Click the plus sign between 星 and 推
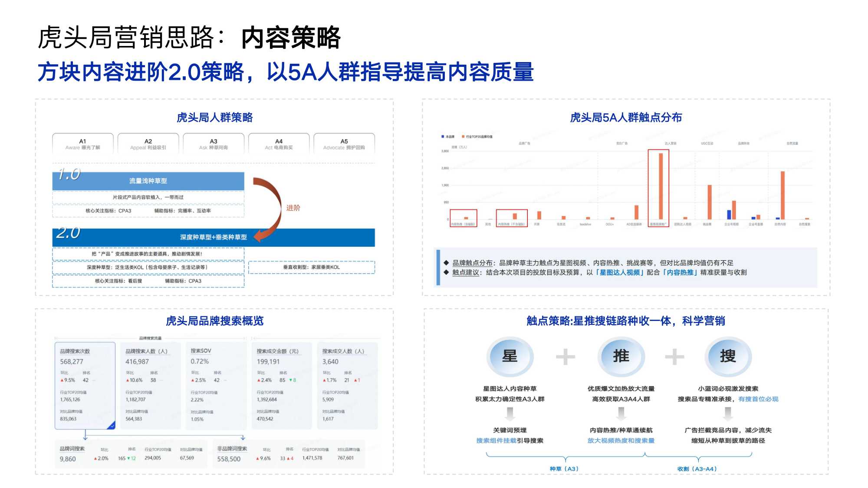Viewport: 868px width, 488px height. coord(566,357)
